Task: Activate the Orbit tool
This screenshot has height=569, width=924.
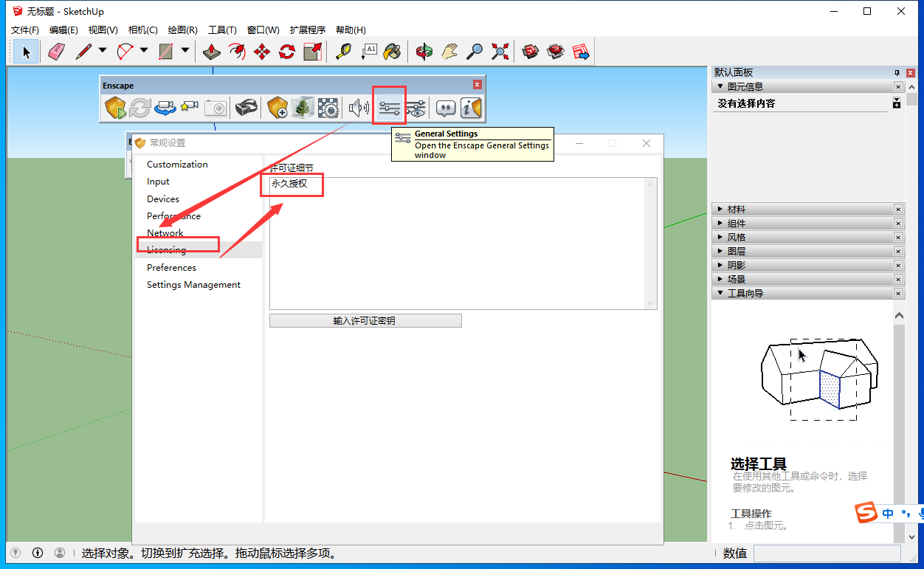Action: tap(424, 52)
